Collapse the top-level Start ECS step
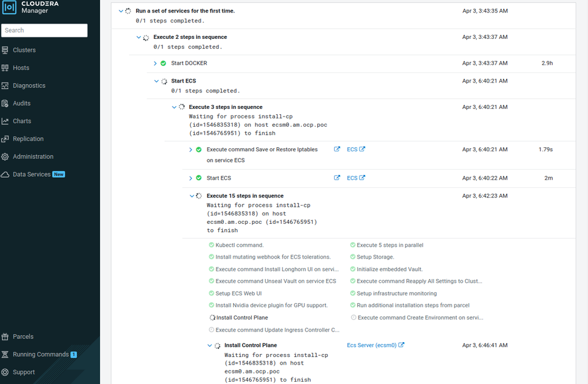This screenshot has width=588, height=384. pos(157,81)
